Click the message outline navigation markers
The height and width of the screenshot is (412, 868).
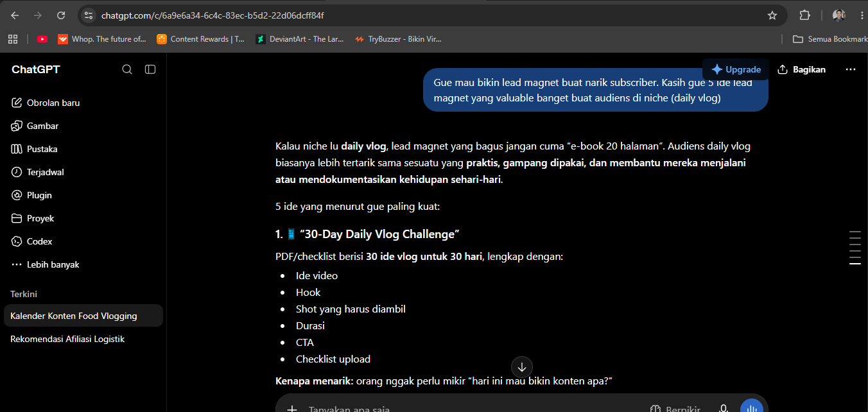[x=855, y=248]
